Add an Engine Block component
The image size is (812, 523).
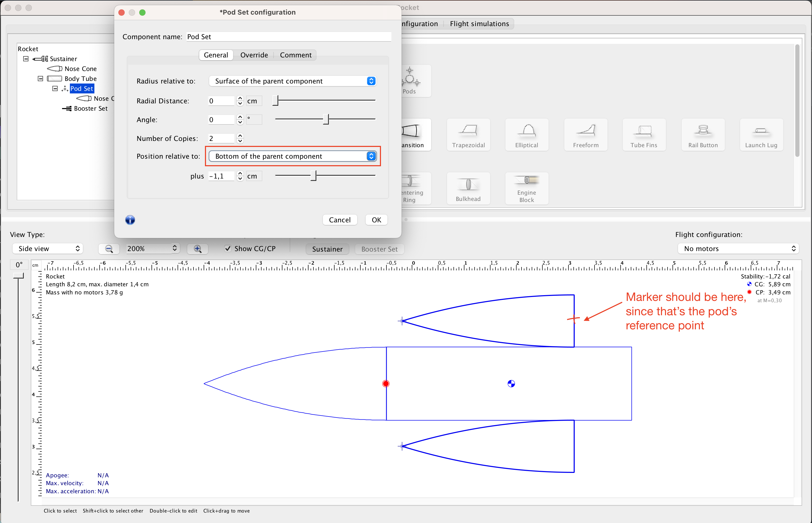[527, 188]
